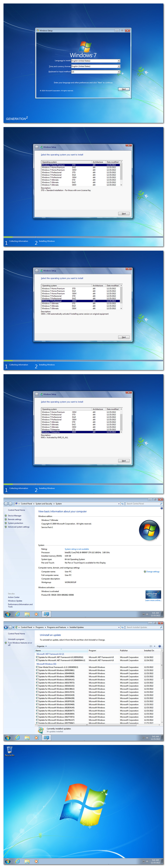Open the Recycle Bin icon on the desktop

9,751
